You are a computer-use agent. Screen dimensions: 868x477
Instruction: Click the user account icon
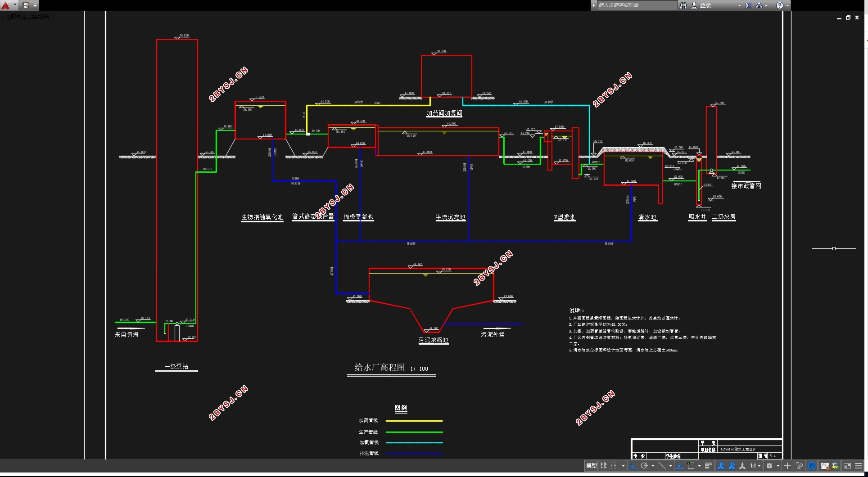pyautogui.click(x=694, y=5)
